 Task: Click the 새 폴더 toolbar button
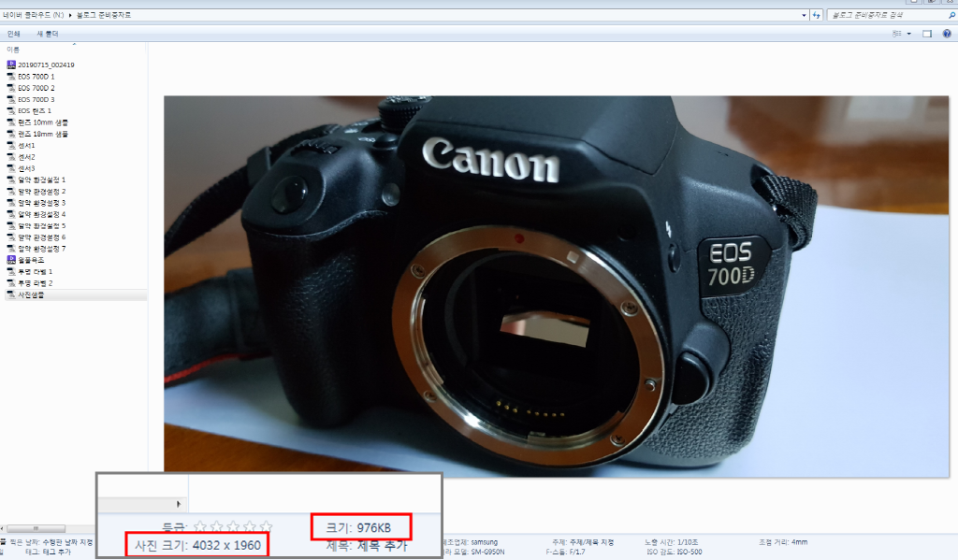tap(47, 34)
